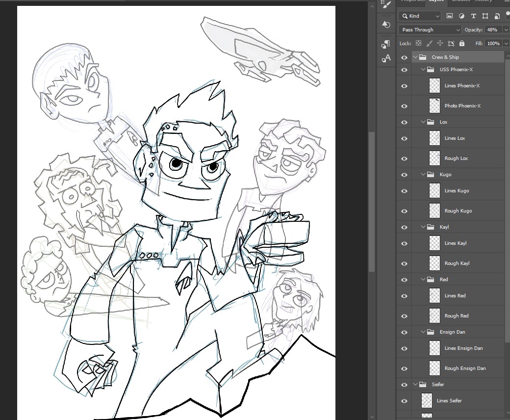Open the Pass Through blend mode dropdown
Image resolution: width=510 pixels, height=420 pixels.
pyautogui.click(x=429, y=29)
